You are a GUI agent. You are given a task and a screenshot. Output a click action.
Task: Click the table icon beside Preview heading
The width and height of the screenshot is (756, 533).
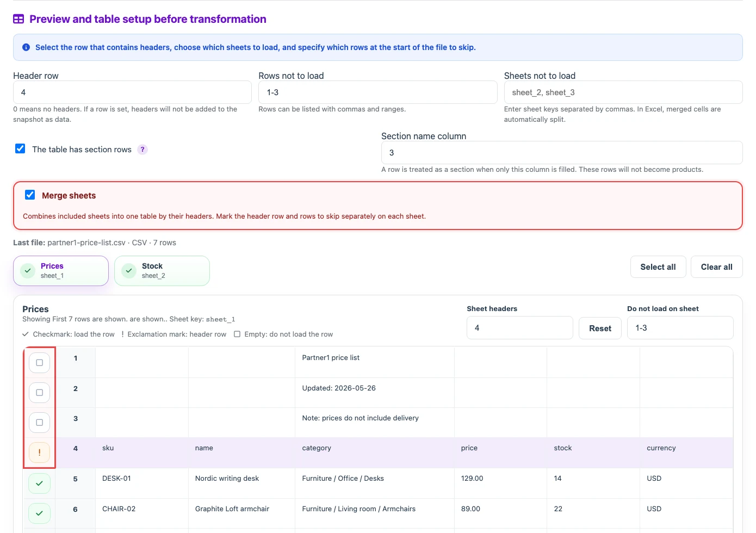(18, 19)
